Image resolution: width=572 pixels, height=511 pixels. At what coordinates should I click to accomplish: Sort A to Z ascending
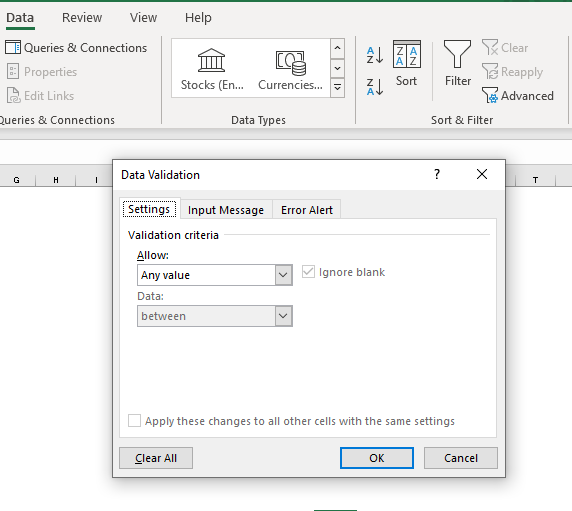375,55
